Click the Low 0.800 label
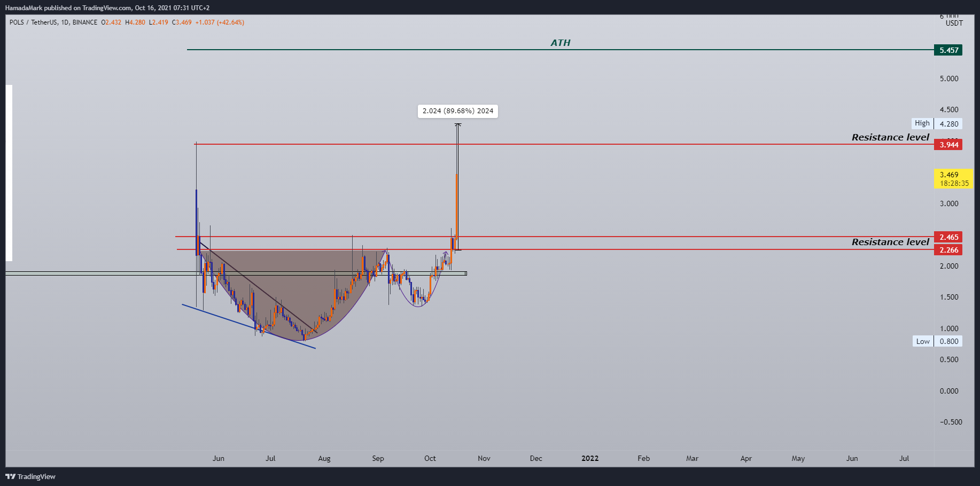 coord(938,341)
